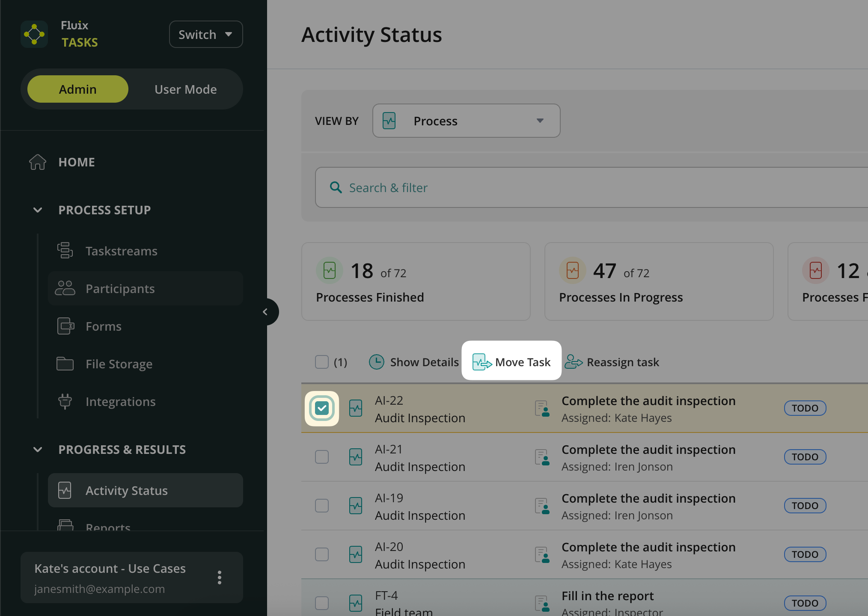Open account options three-dot menu

220,577
